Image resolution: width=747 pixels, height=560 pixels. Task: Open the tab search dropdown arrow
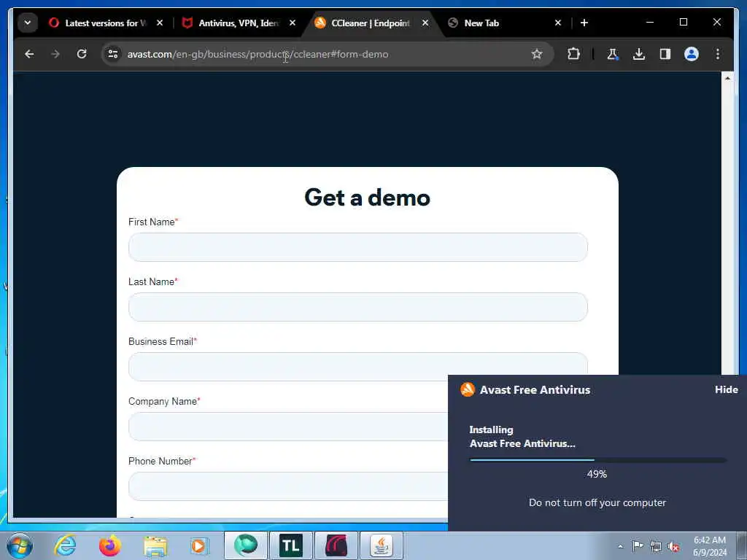[x=28, y=23]
